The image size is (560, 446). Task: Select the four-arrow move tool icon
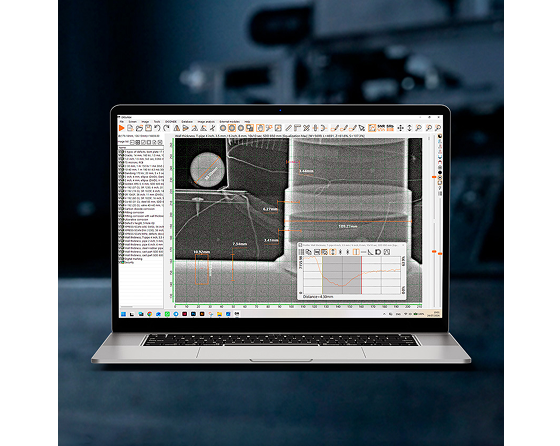point(400,128)
